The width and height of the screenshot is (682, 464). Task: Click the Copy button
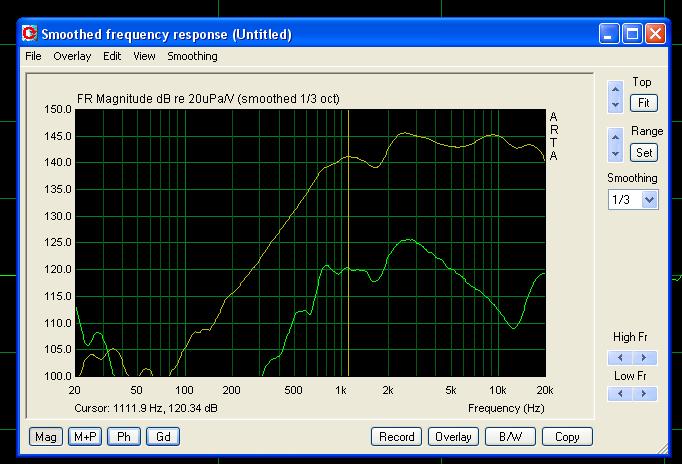[567, 437]
